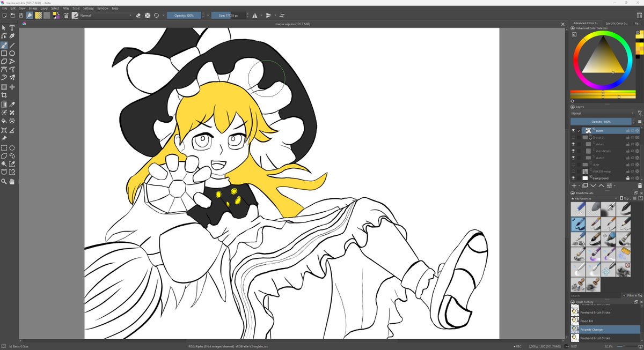The height and width of the screenshot is (350, 644).
Task: Open the brush settings editor icon
Action: pos(66,16)
